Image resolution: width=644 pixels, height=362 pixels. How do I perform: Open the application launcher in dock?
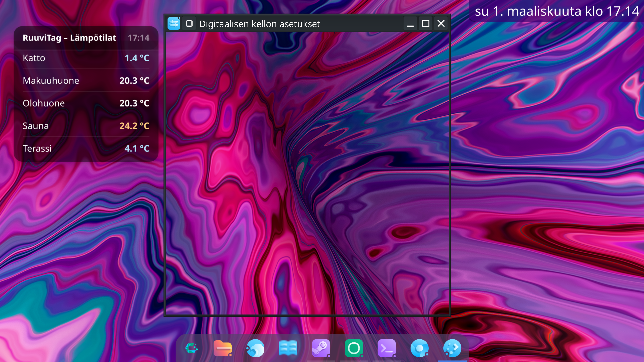pos(192,348)
